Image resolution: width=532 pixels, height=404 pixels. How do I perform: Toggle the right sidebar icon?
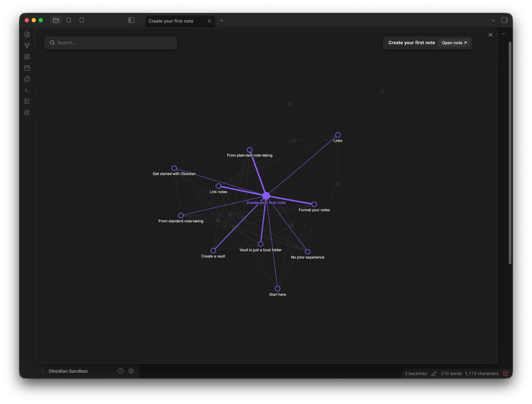(505, 20)
